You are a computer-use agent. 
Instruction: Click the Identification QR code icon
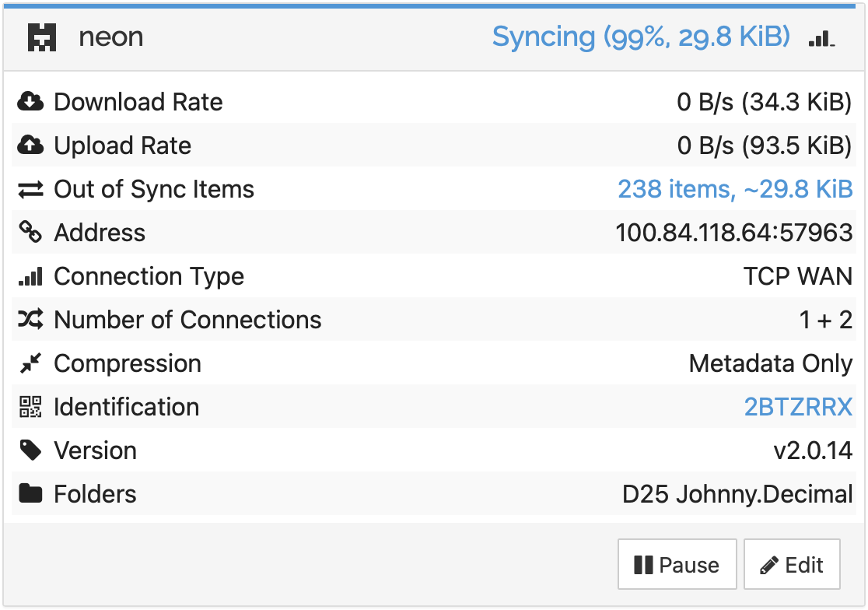tap(30, 407)
